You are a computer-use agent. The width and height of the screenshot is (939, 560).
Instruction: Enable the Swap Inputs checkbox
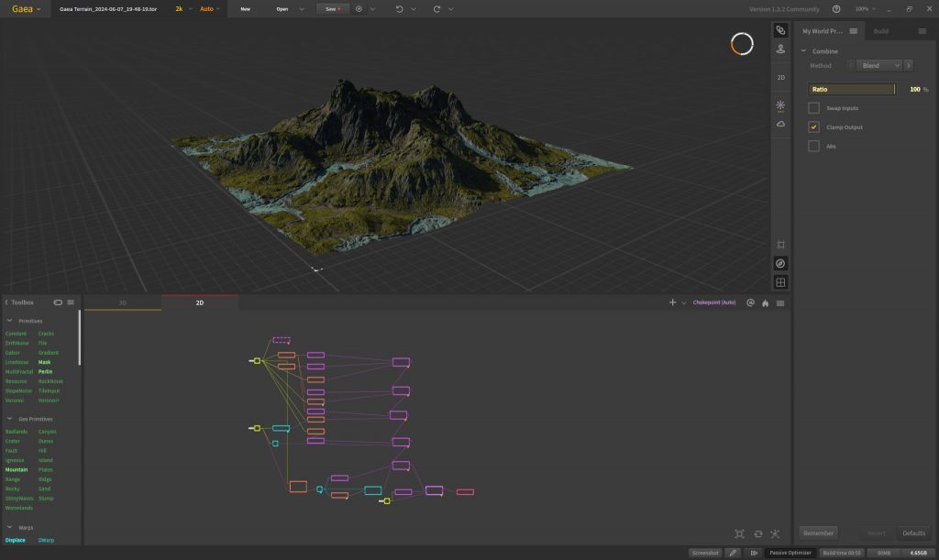(814, 108)
